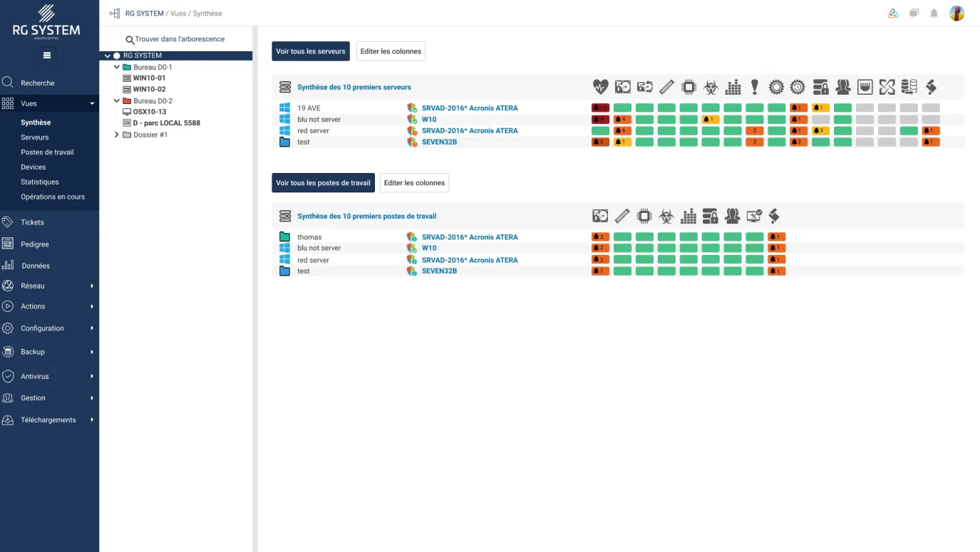Click the RAM stick icon in servers header
The width and height of the screenshot is (980, 552).
point(666,87)
